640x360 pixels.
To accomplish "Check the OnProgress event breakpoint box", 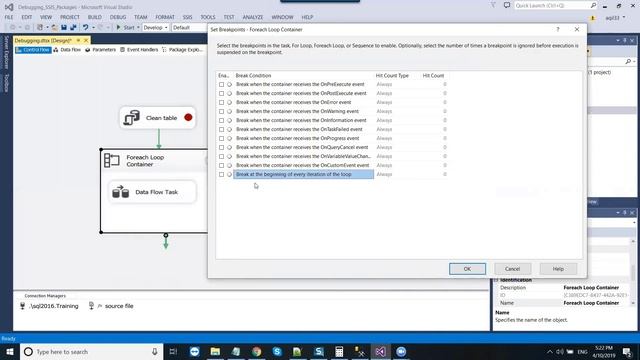I will coord(221,138).
